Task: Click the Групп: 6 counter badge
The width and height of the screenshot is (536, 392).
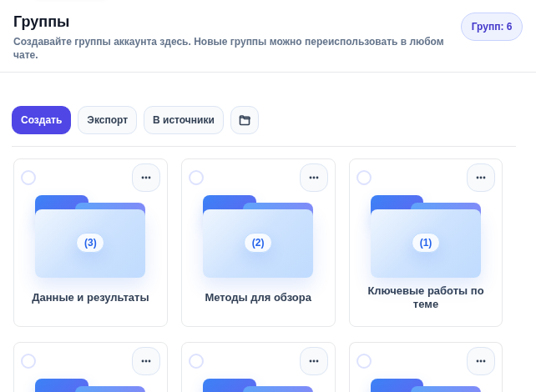Action: (492, 27)
